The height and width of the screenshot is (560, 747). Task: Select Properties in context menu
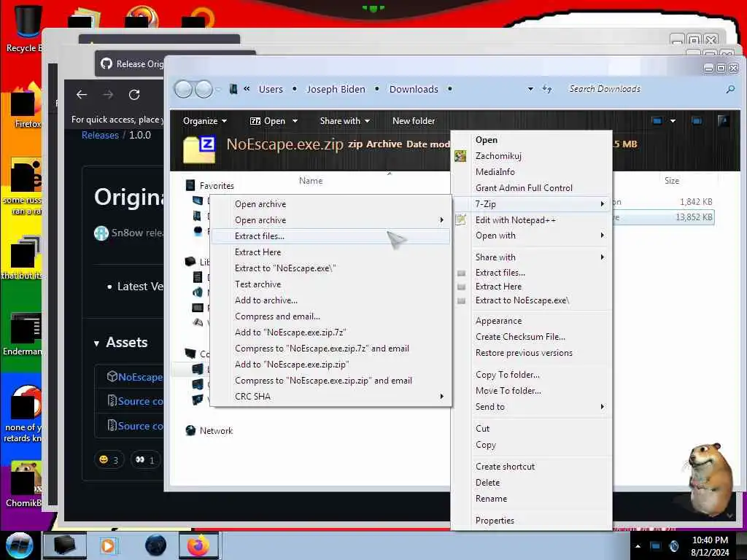[x=531, y=521]
